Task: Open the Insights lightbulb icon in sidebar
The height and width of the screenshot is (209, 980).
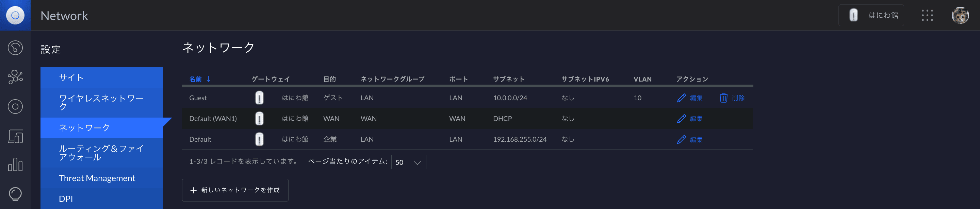Action: [15, 194]
